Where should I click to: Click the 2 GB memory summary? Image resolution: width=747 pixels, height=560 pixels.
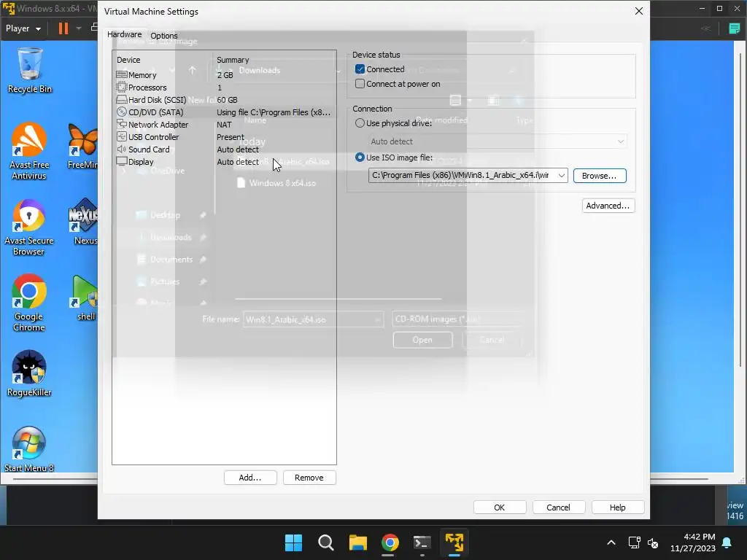(225, 75)
